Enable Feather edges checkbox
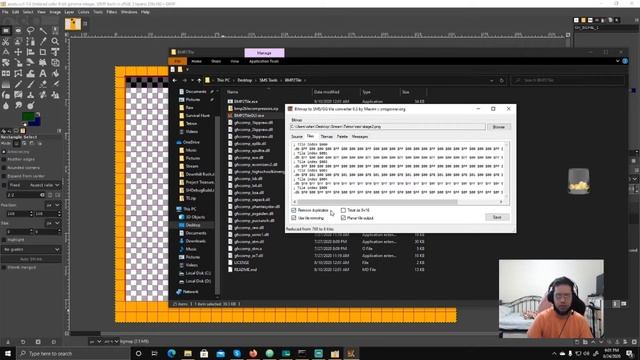The image size is (640, 360). click(4, 160)
